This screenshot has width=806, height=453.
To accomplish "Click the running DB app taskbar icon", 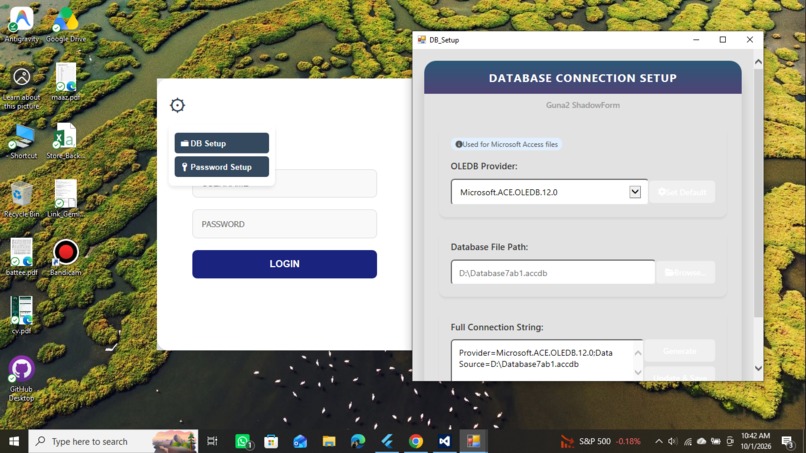I will [x=473, y=441].
